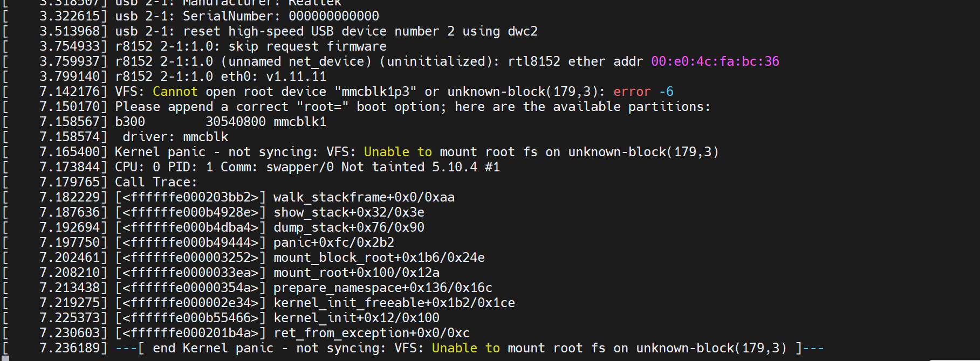Click the "show_stack+0x32/0x3e" trace entry
The image size is (980, 361).
349,212
